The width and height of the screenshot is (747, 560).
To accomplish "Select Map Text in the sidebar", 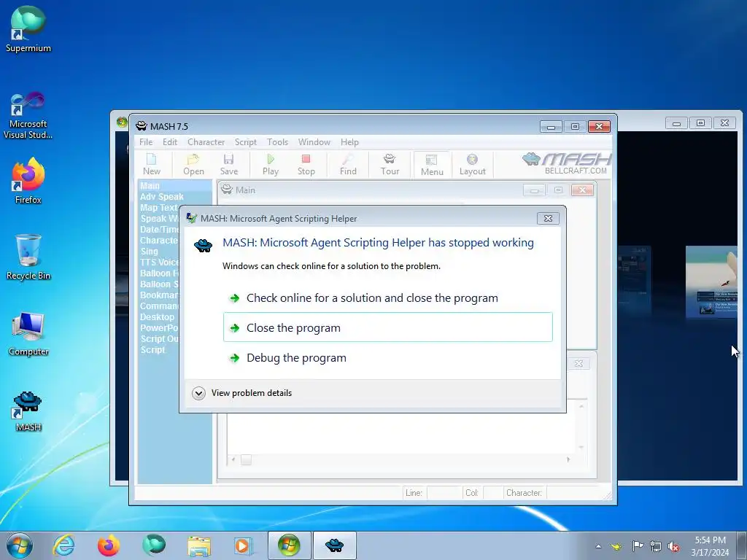I will click(158, 208).
